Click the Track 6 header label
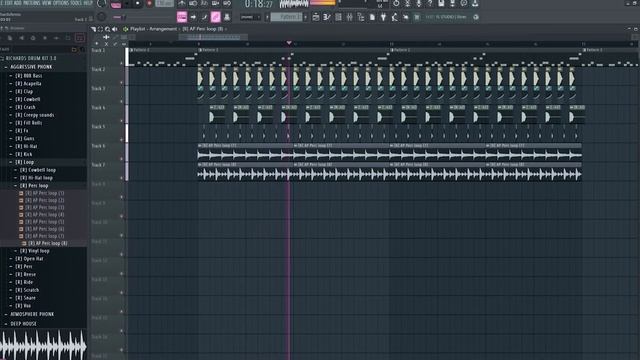The width and height of the screenshot is (640, 360). coord(98,146)
